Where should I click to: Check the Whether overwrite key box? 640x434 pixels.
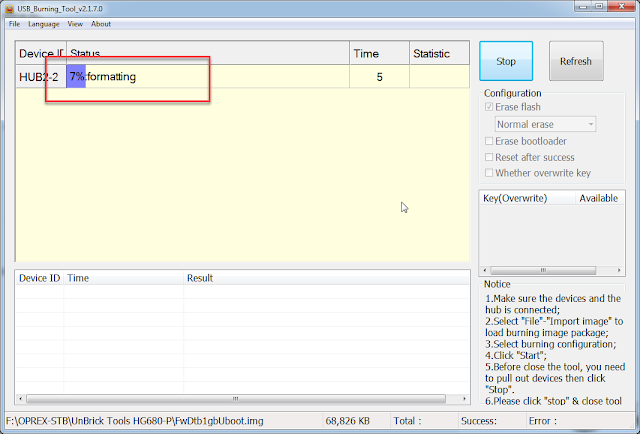(488, 173)
